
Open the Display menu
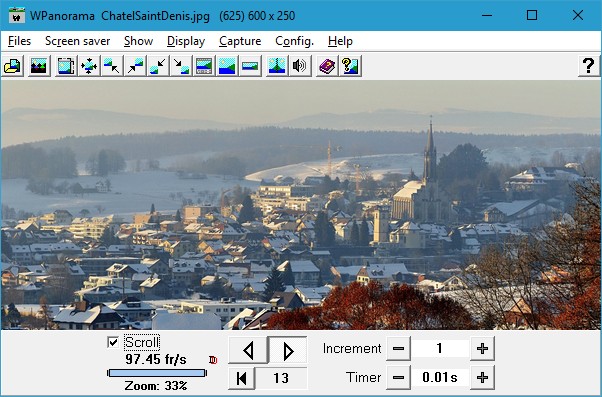186,41
